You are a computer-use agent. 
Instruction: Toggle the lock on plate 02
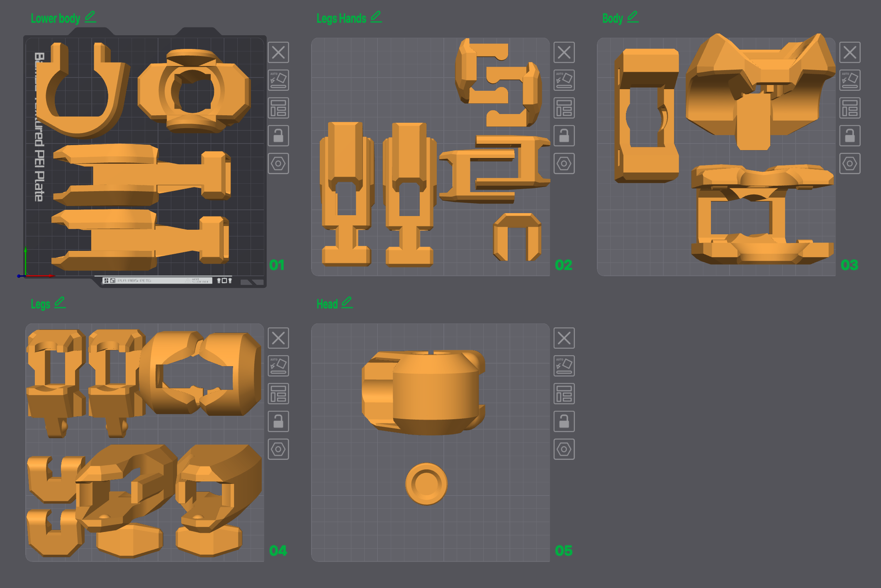click(x=564, y=136)
